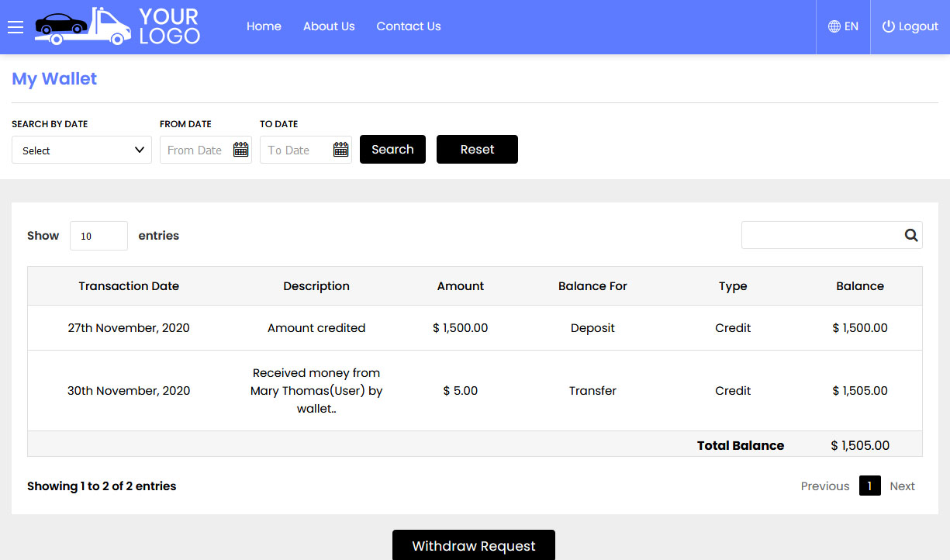Image resolution: width=950 pixels, height=560 pixels.
Task: Open the hamburger side menu
Action: coord(16,27)
